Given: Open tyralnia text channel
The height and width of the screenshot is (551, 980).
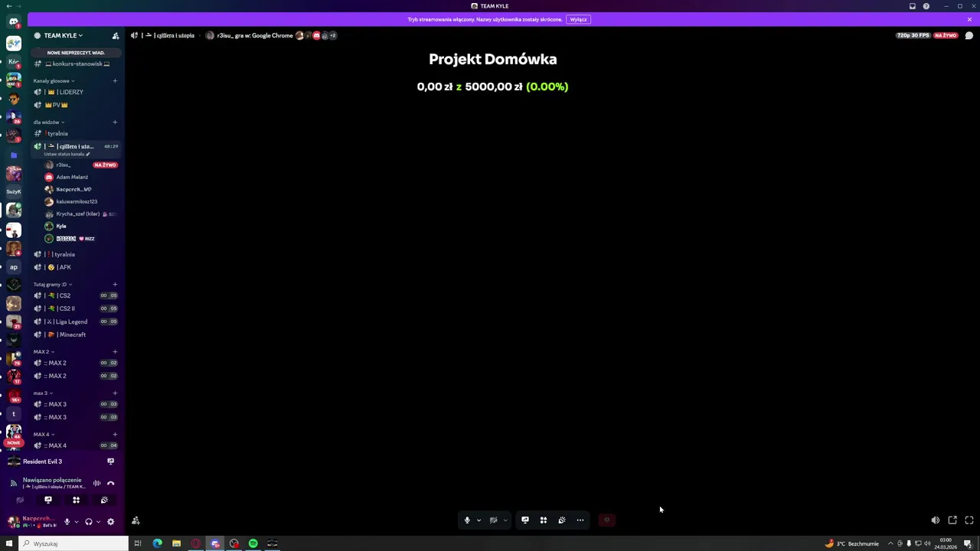Looking at the screenshot, I should pos(76,133).
